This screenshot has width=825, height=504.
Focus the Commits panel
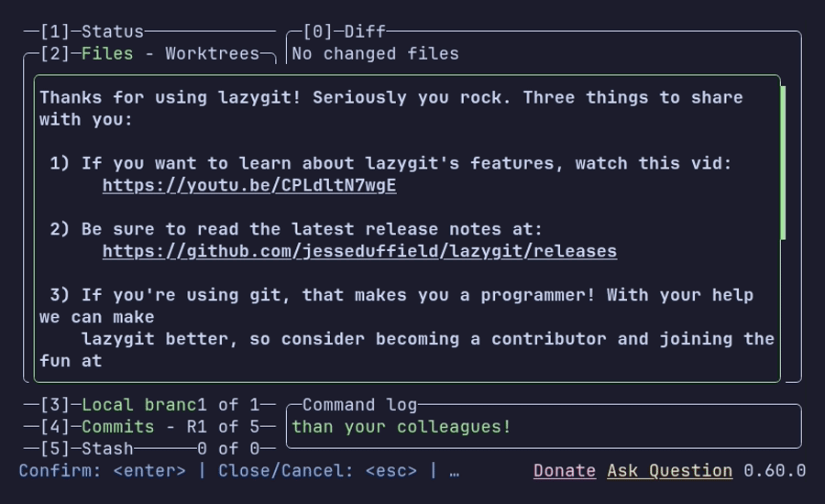pyautogui.click(x=118, y=427)
